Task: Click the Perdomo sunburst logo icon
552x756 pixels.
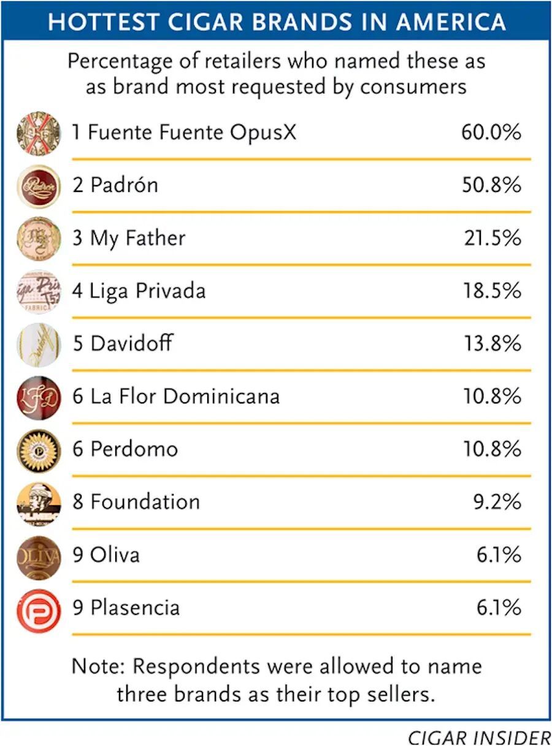Action: click(x=39, y=451)
